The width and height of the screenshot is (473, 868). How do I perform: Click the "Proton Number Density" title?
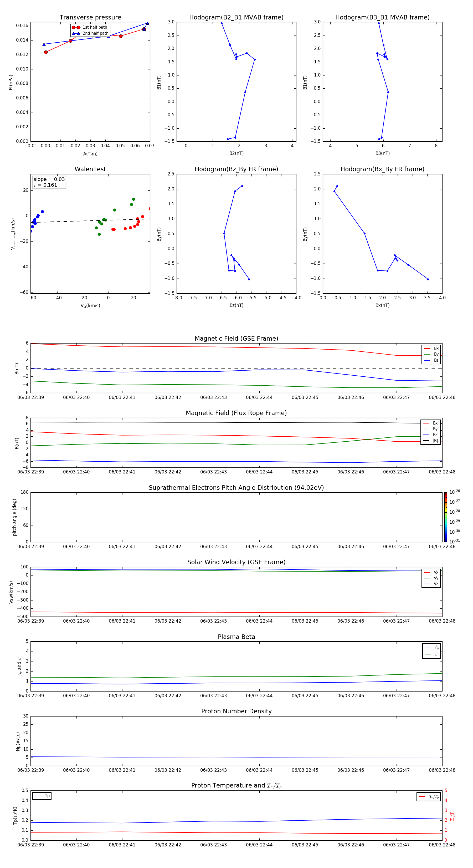[x=236, y=711]
